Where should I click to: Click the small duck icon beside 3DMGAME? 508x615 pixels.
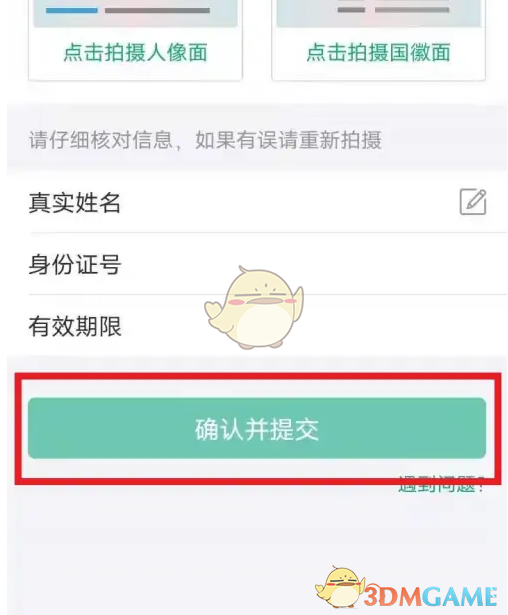coord(340,587)
